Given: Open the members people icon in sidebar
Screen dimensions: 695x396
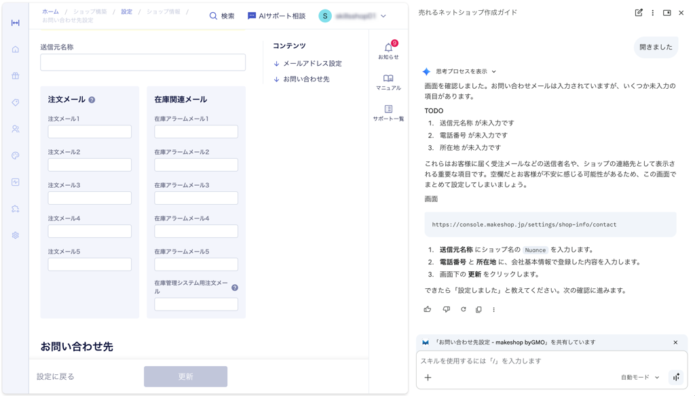Looking at the screenshot, I should [x=16, y=129].
